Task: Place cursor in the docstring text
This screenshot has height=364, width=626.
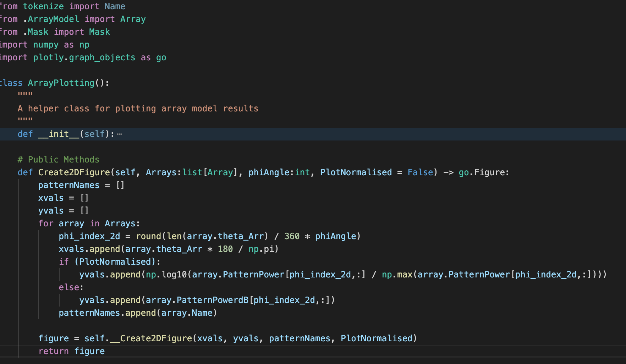Action: pyautogui.click(x=138, y=108)
